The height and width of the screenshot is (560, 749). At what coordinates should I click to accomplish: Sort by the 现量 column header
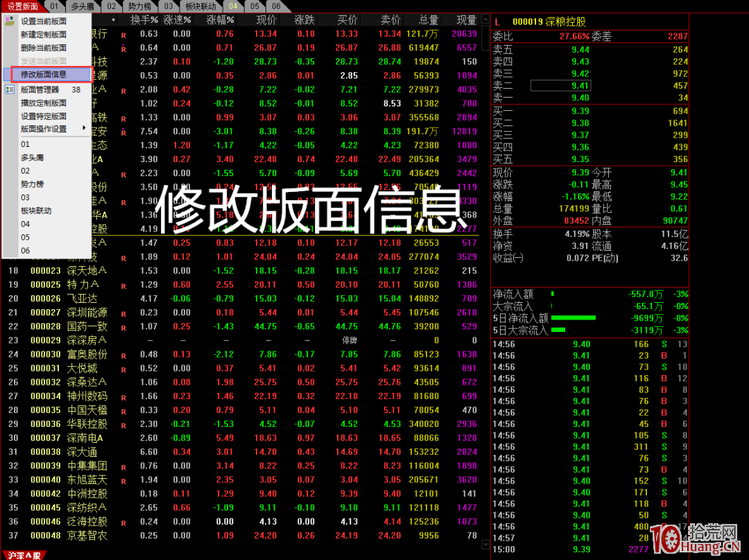[x=466, y=20]
